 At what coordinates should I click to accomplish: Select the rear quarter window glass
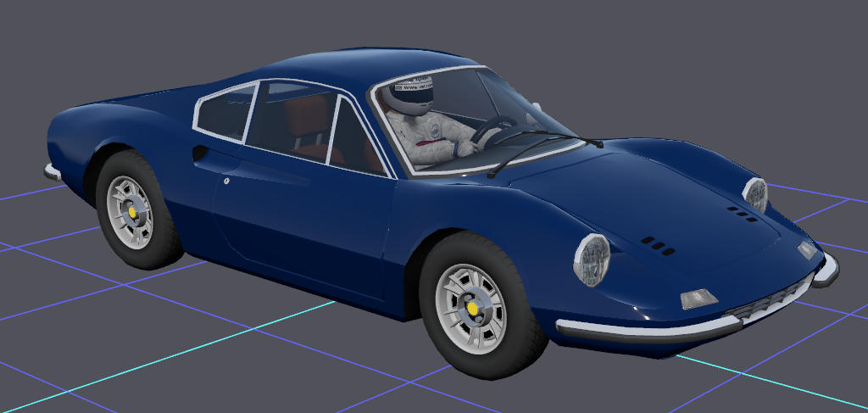click(x=225, y=112)
